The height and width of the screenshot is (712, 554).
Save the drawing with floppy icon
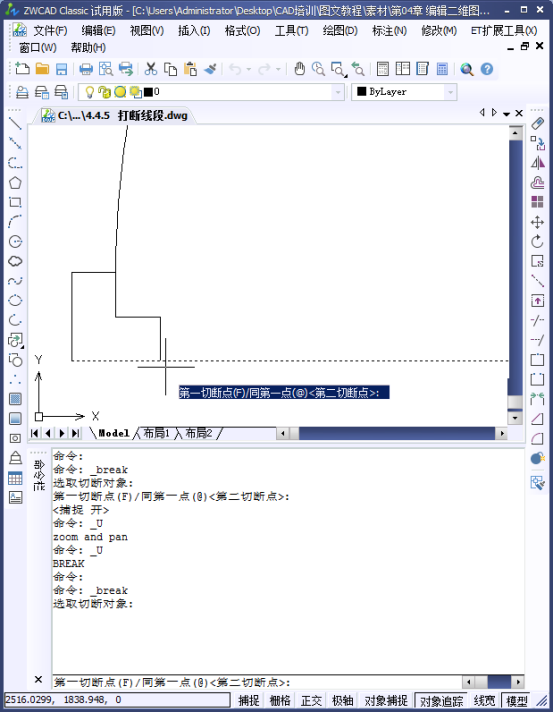tap(61, 69)
